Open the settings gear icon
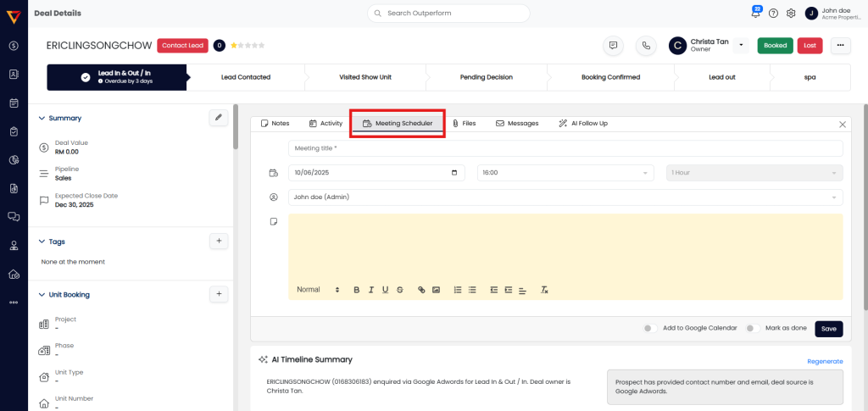This screenshot has width=868, height=411. [791, 14]
